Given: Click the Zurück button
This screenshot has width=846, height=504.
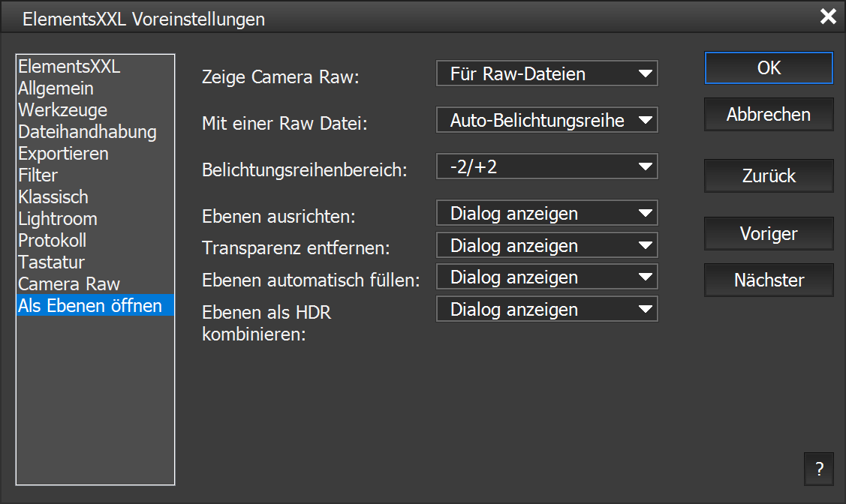Looking at the screenshot, I should coord(769,176).
